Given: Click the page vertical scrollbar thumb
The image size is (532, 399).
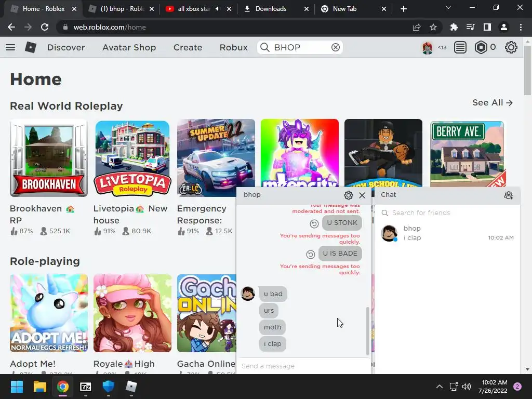Looking at the screenshot, I should 528,70.
